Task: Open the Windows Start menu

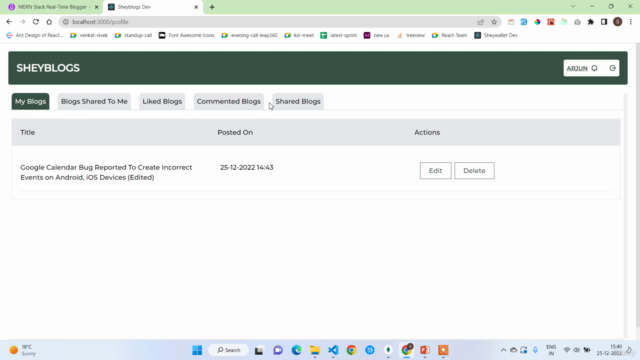Action: click(197, 350)
